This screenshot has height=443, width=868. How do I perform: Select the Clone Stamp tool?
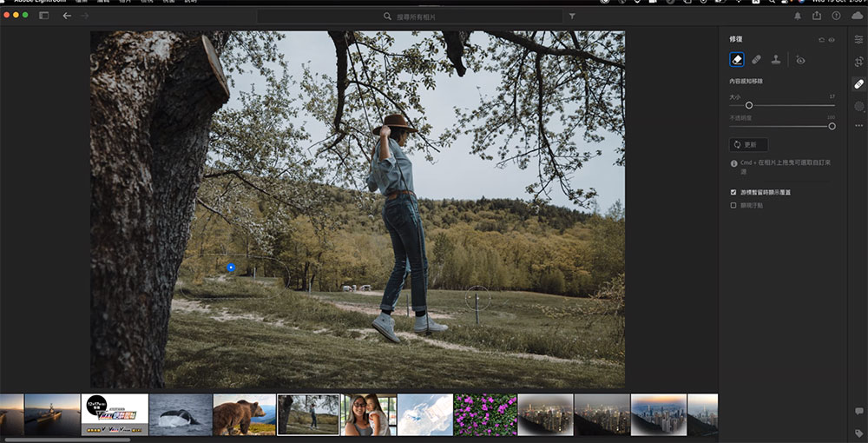(775, 60)
